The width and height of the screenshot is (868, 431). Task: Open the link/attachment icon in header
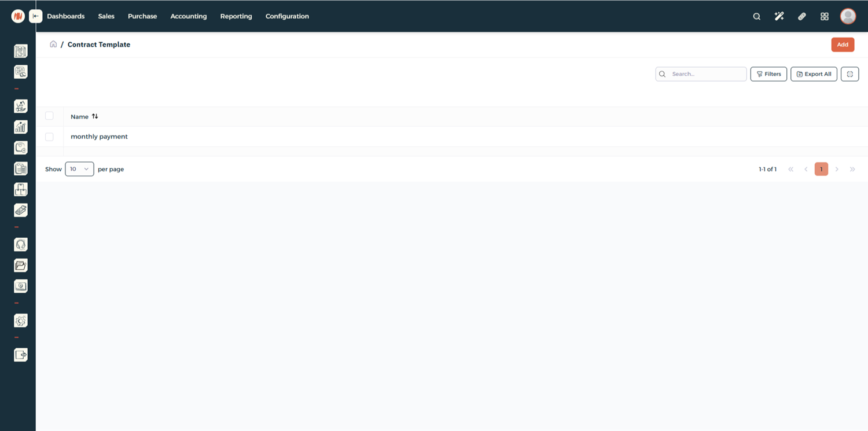(801, 16)
